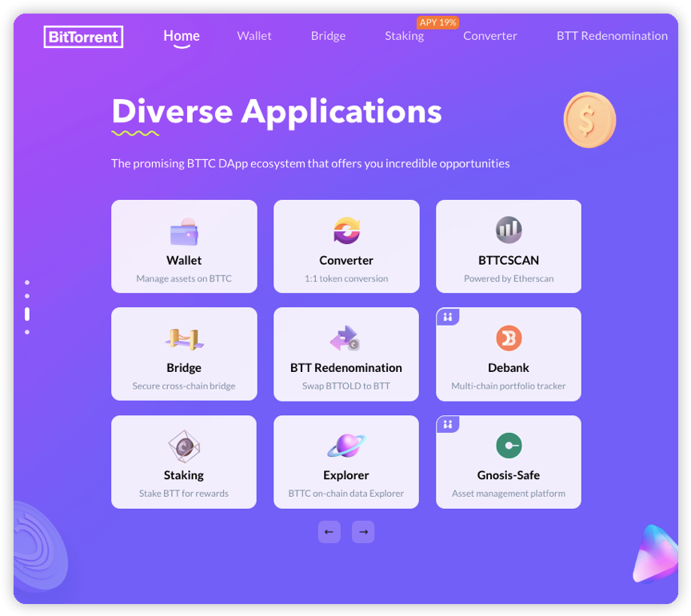Open the BTTCSCAN card title
The image size is (691, 616).
[x=509, y=260]
